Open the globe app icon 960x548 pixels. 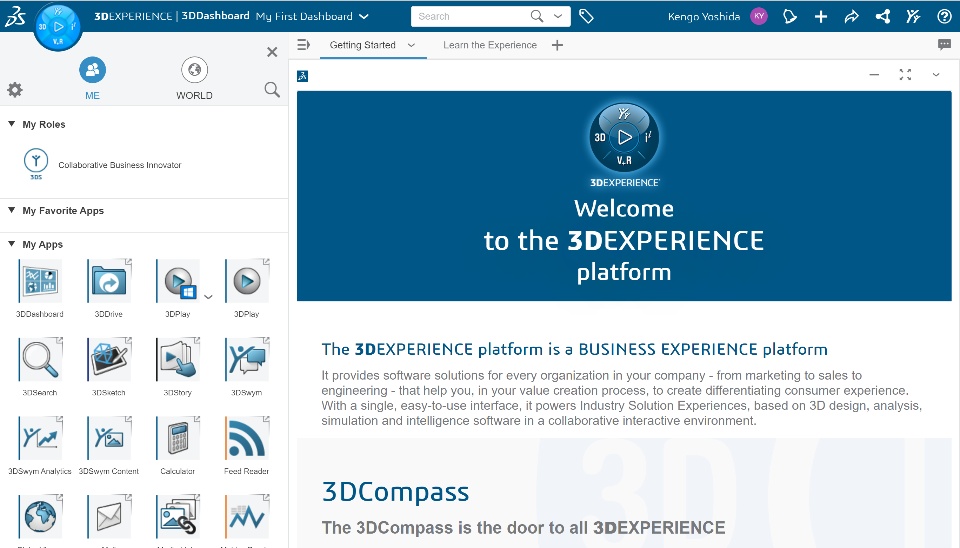click(40, 517)
